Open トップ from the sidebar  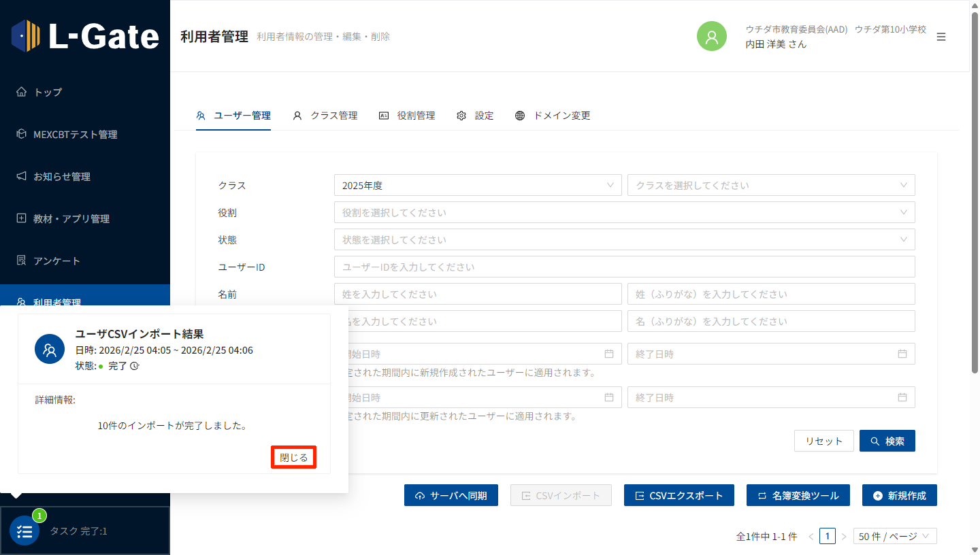tap(48, 92)
